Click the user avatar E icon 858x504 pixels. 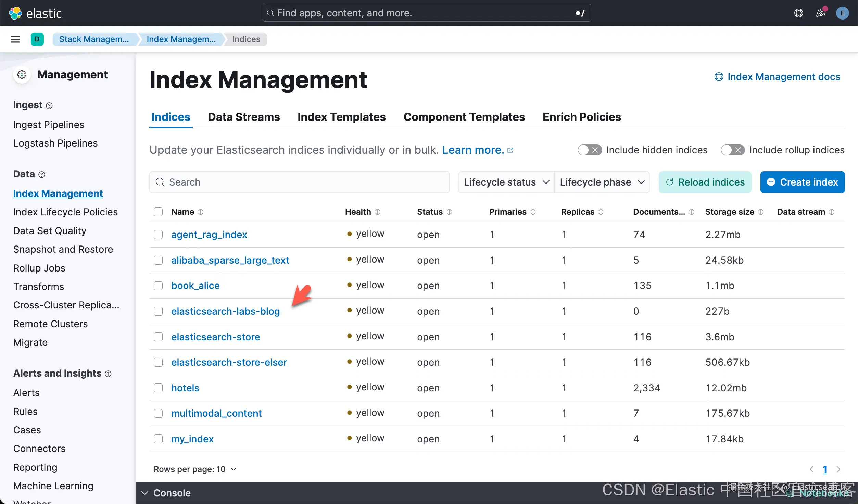842,13
